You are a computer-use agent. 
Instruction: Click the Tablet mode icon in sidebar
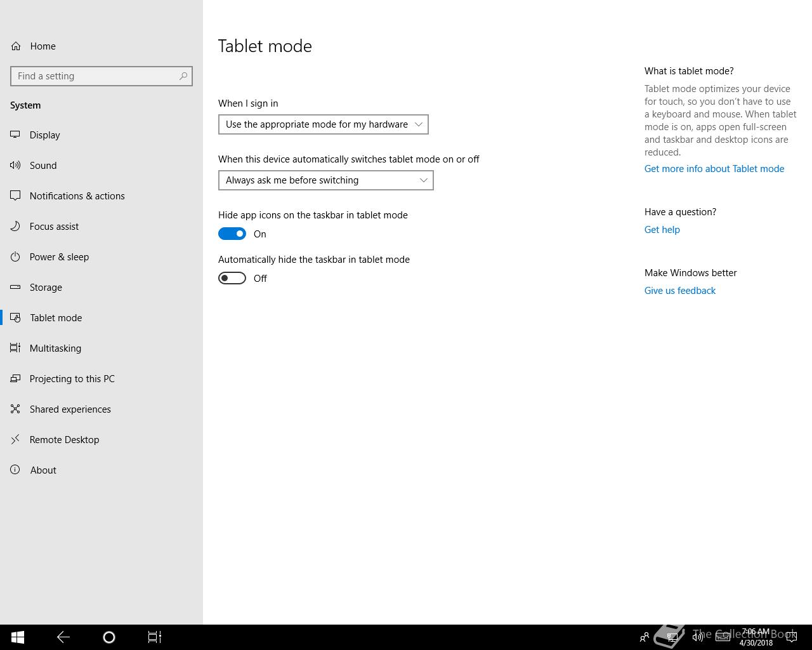tap(15, 317)
